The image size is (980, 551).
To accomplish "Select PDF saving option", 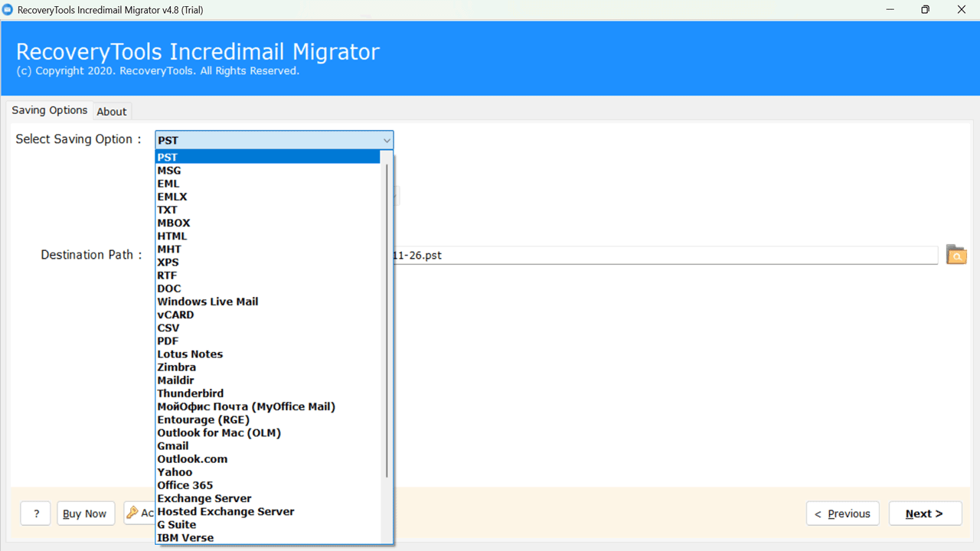I will (x=268, y=341).
